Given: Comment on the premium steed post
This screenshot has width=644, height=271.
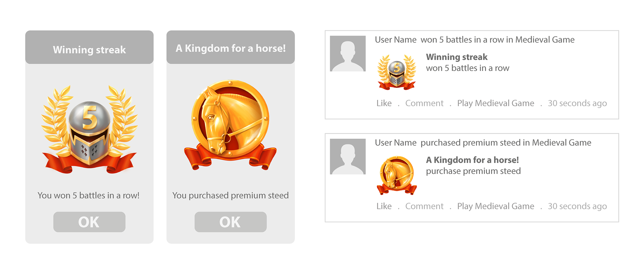Looking at the screenshot, I should click(x=424, y=206).
